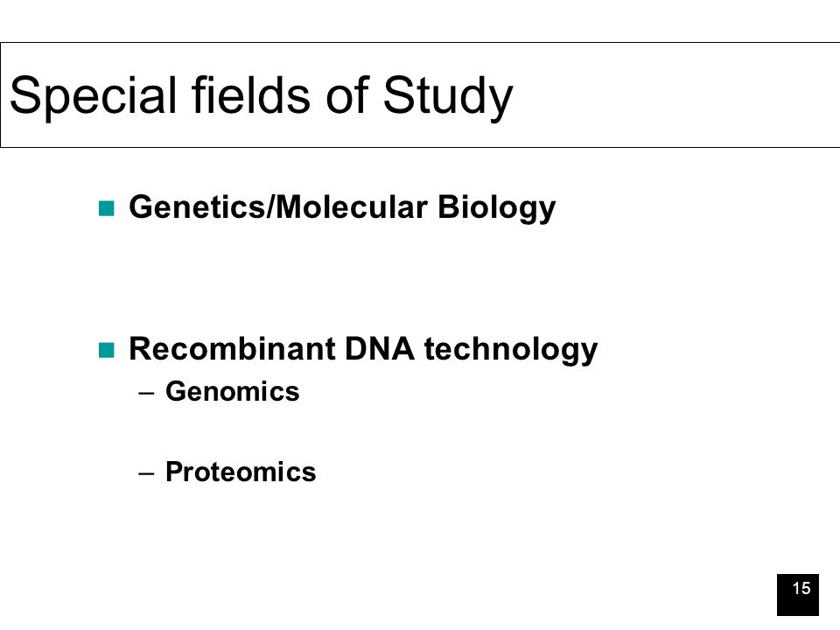Select the word Recombinant
The width and height of the screenshot is (840, 630).
[232, 349]
